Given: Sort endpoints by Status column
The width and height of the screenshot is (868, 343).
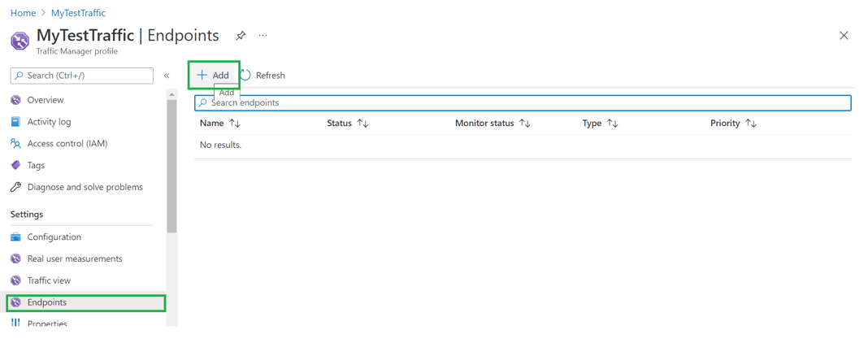Looking at the screenshot, I should [348, 124].
